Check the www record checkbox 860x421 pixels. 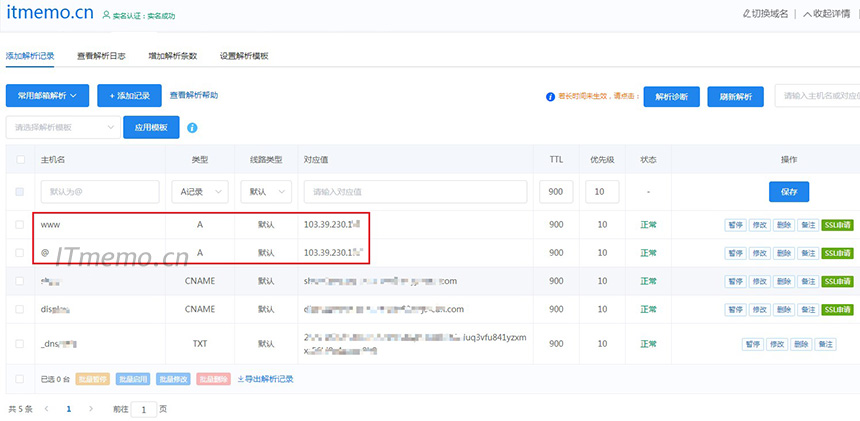pos(20,225)
